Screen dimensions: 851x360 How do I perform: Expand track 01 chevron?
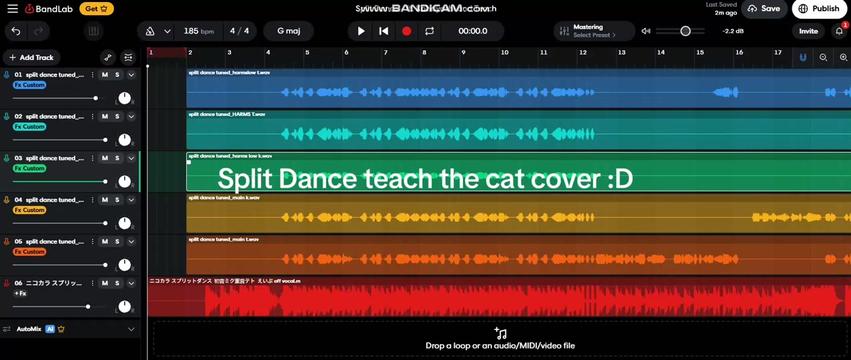point(131,75)
